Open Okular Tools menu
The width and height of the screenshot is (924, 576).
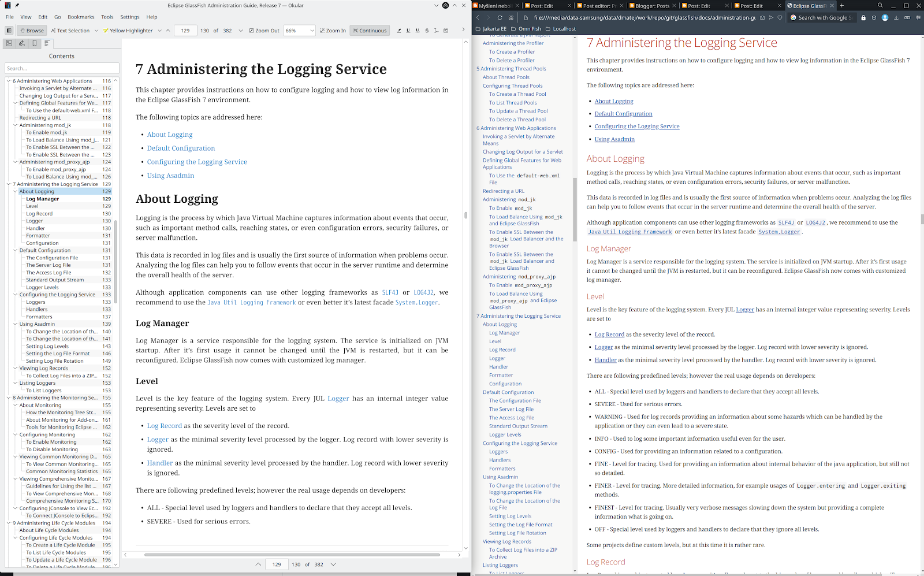coord(107,17)
